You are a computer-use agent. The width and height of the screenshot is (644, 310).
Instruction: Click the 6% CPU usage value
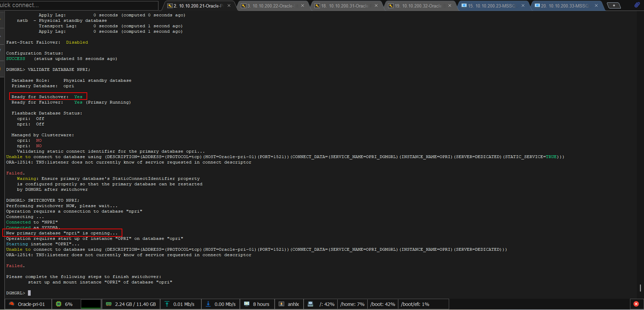(x=69, y=304)
